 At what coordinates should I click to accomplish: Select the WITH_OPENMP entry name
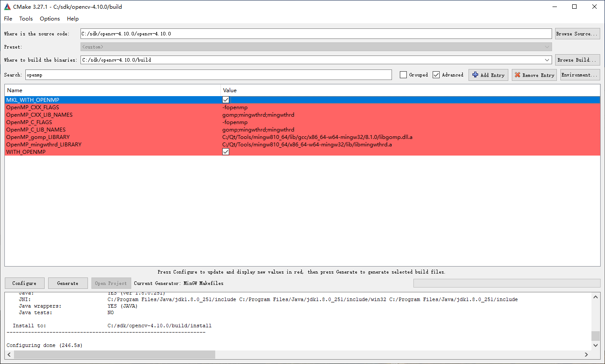[26, 152]
